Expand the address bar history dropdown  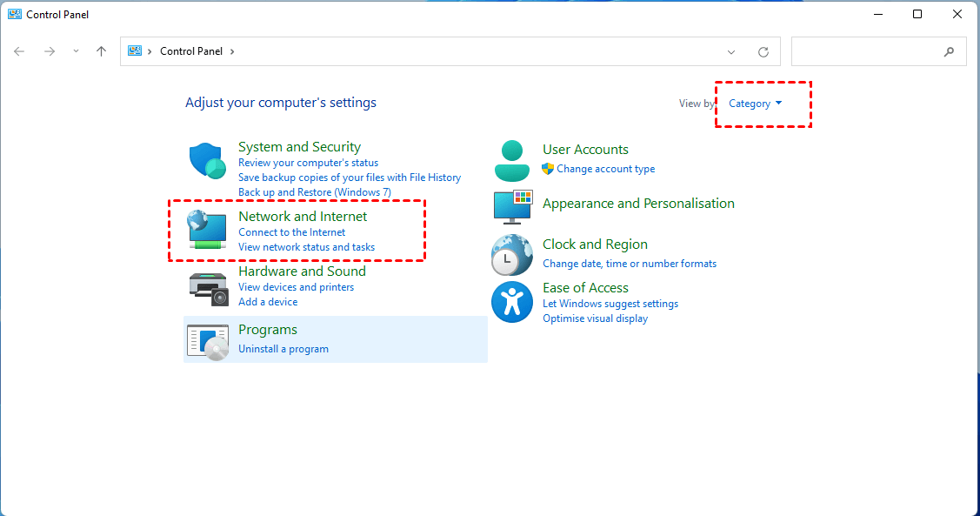click(731, 52)
